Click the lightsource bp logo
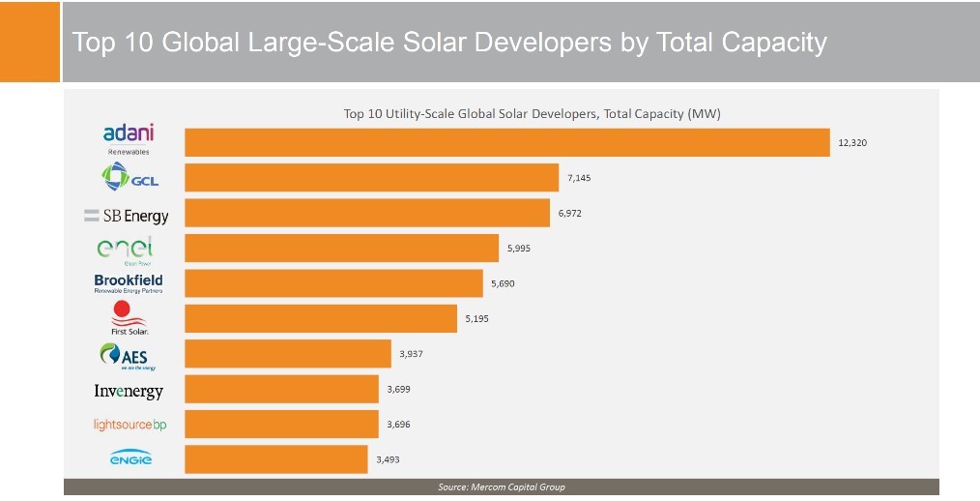 [x=130, y=425]
